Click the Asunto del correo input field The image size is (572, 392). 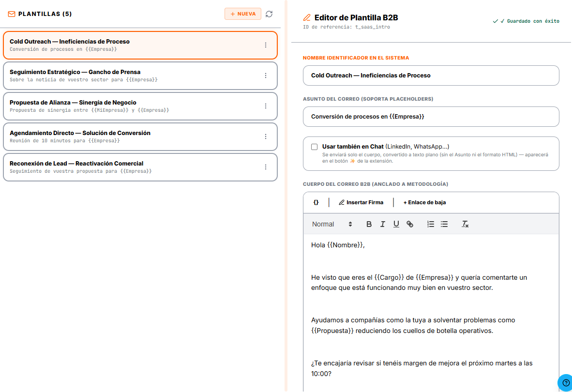[x=431, y=117]
